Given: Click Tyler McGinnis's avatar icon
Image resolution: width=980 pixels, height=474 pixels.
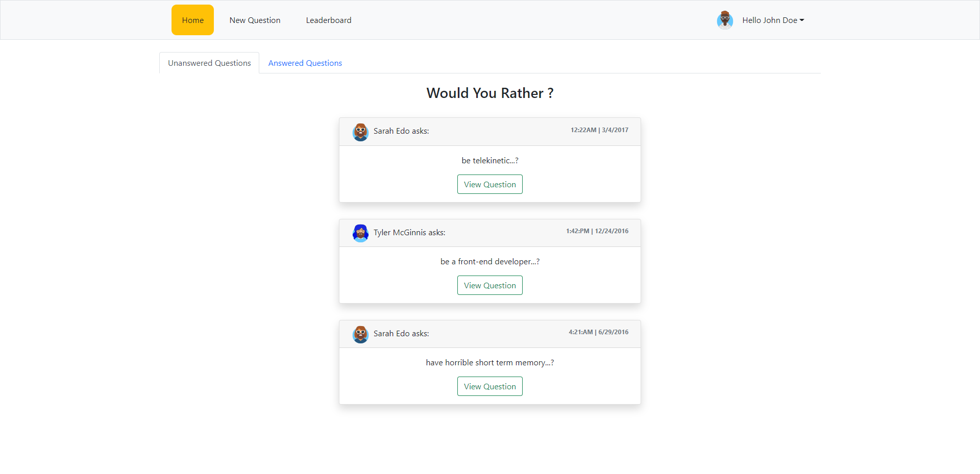Looking at the screenshot, I should pyautogui.click(x=360, y=233).
